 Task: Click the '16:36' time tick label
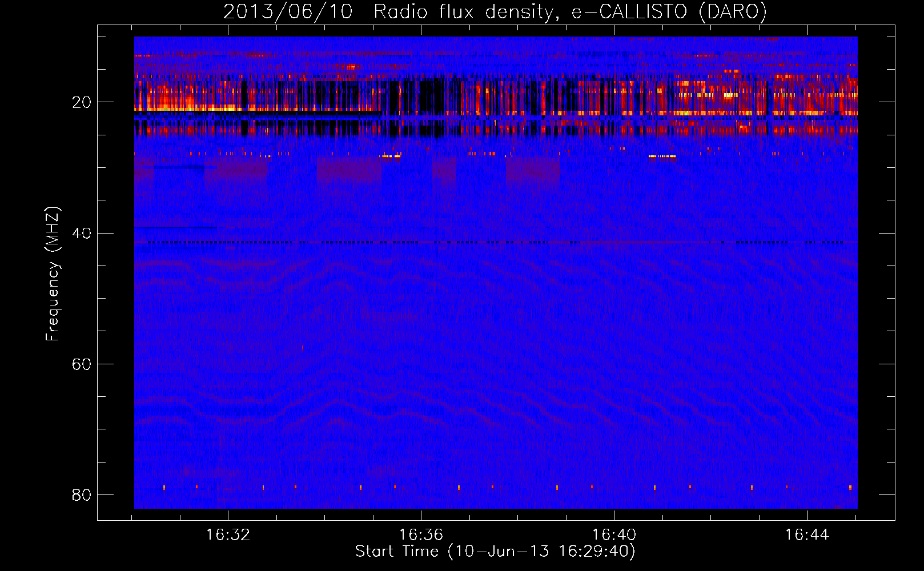tap(421, 535)
